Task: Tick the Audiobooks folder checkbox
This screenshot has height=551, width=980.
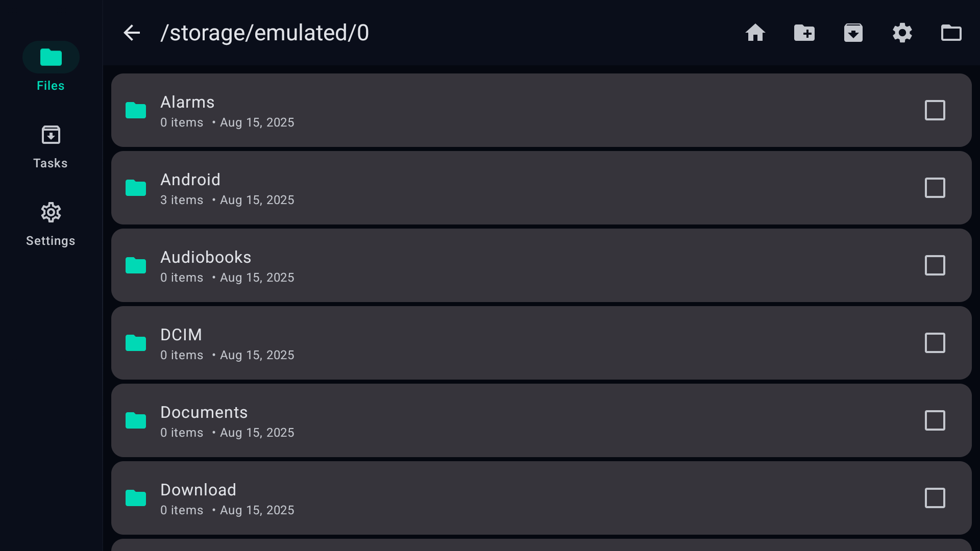Action: [935, 265]
